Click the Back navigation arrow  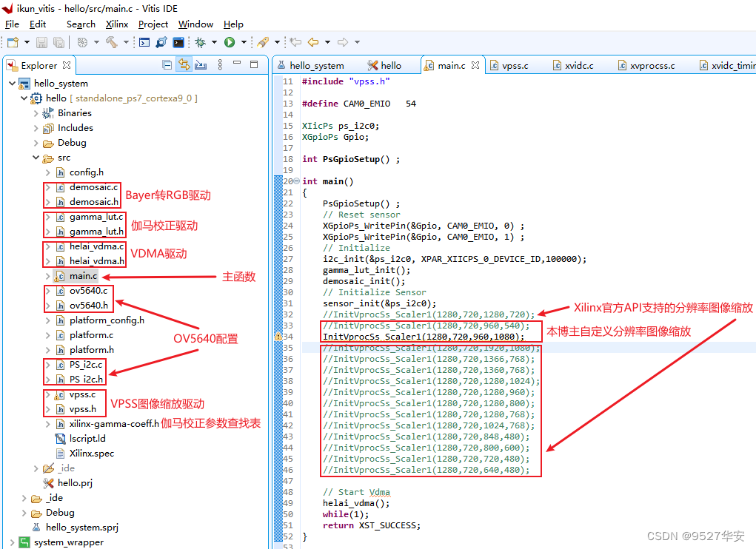(313, 42)
